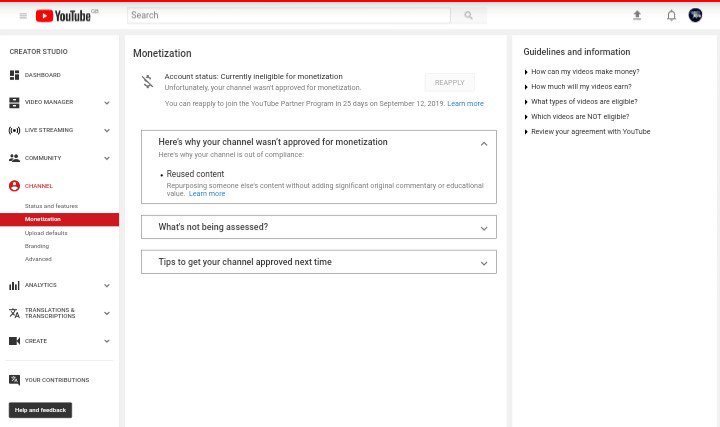Click the Dashboard sidebar icon
Screen dimensions: 720x427
[14, 75]
